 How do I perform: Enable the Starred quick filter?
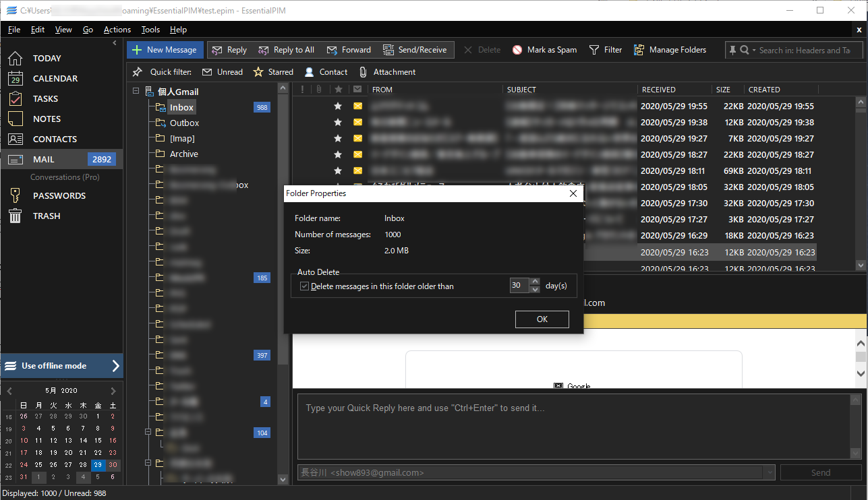(x=273, y=72)
